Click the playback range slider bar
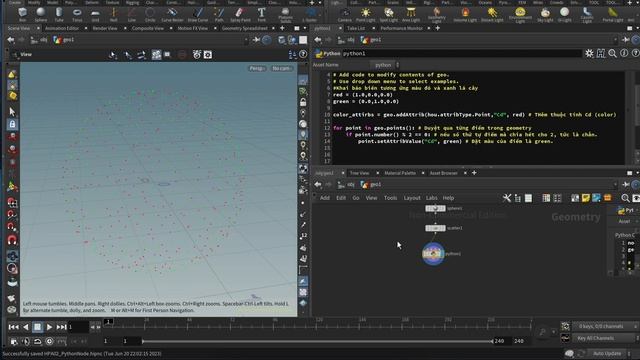 coord(317,341)
